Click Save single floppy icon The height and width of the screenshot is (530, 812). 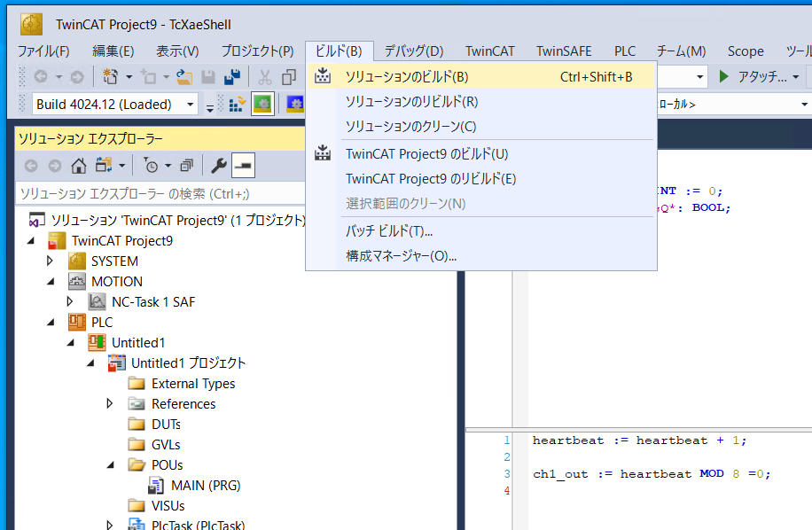(208, 77)
